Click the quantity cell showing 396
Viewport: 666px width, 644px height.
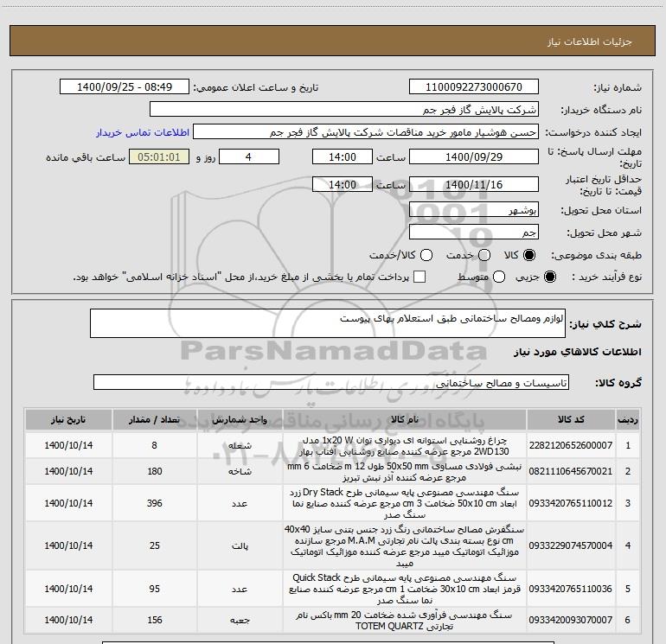click(154, 503)
